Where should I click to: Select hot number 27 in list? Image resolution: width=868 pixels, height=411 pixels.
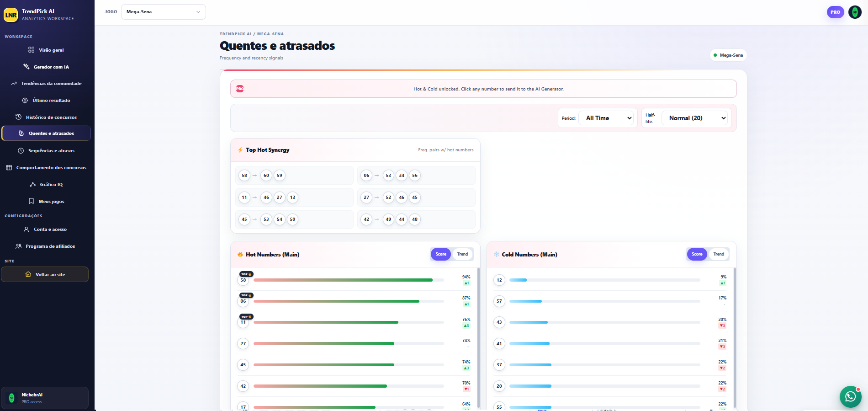243,344
